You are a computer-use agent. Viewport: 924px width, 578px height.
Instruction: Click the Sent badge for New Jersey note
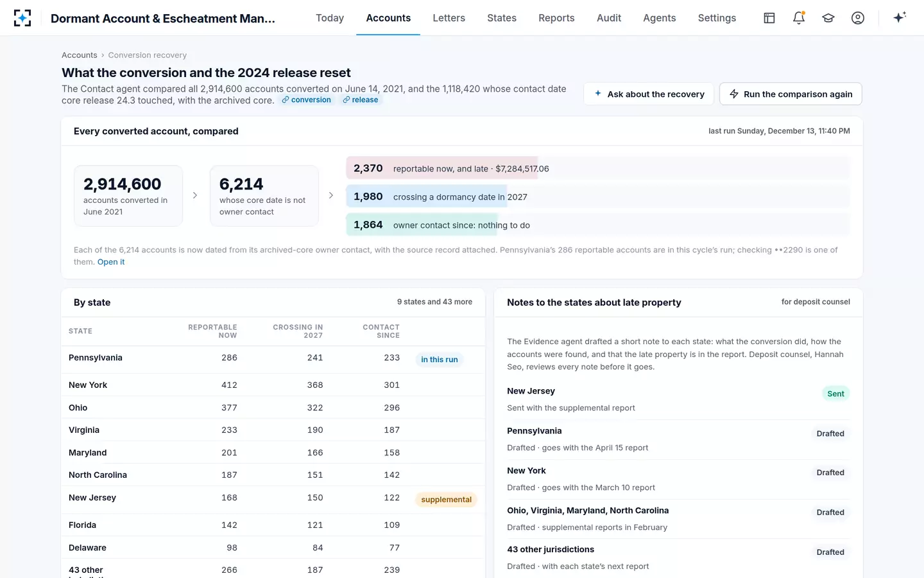835,394
